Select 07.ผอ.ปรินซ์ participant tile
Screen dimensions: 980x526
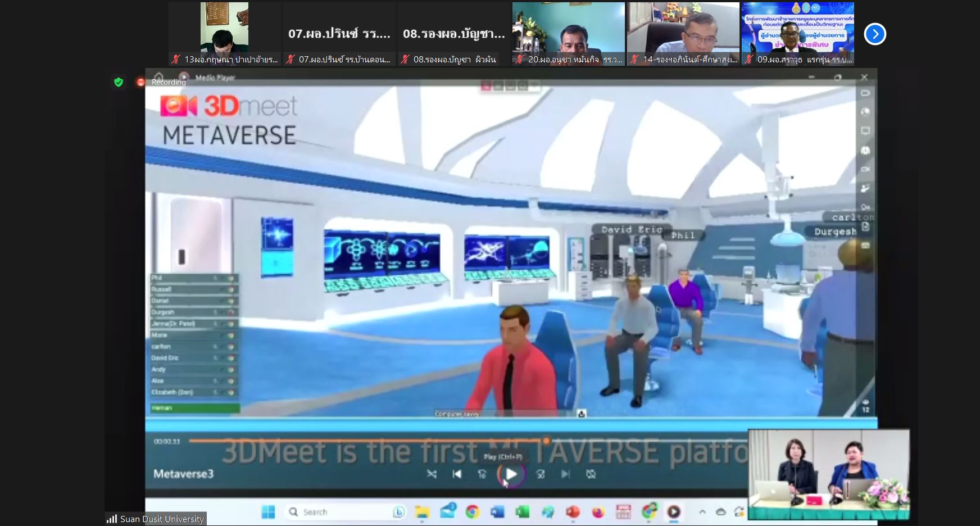point(339,34)
